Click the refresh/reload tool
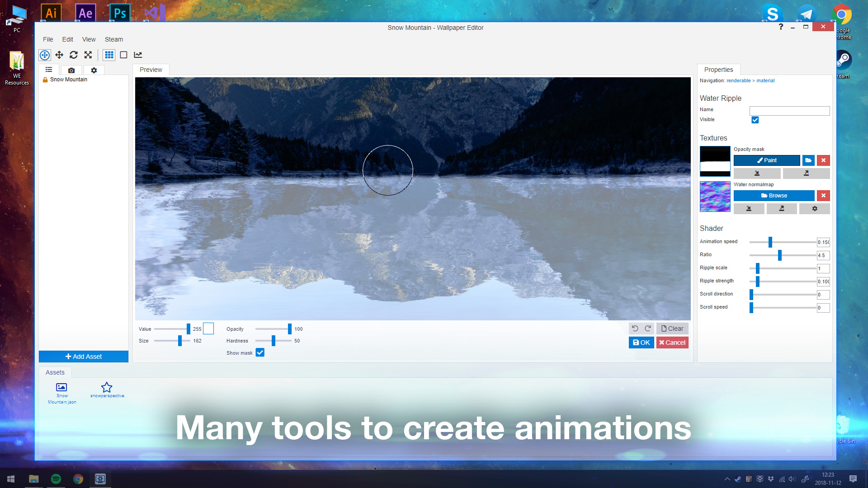Screen dimensions: 868x488 pyautogui.click(x=73, y=54)
